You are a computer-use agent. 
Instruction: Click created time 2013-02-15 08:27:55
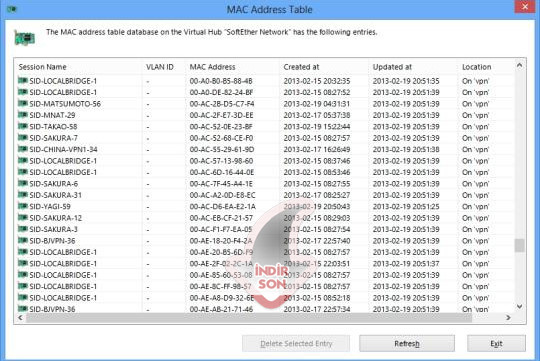pyautogui.click(x=317, y=184)
